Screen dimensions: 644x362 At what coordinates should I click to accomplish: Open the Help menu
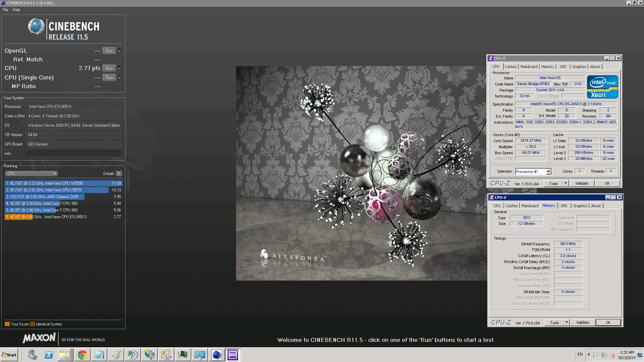[16, 10]
